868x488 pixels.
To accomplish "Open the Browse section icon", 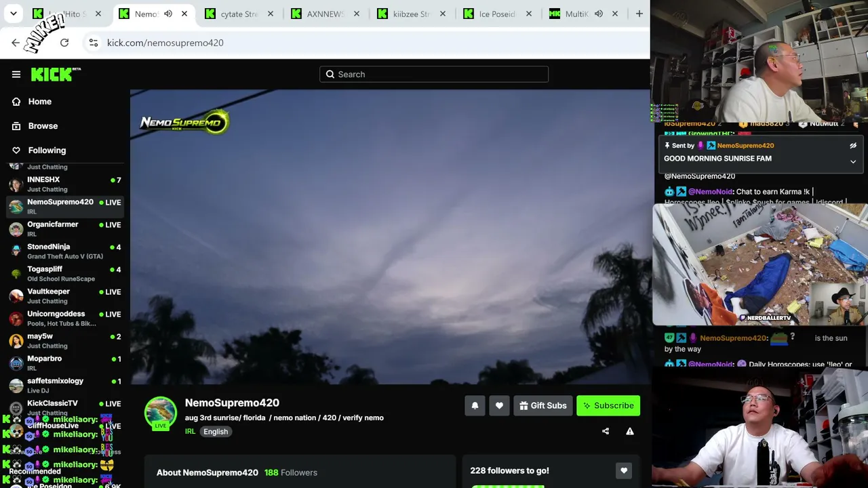I will click(x=16, y=126).
